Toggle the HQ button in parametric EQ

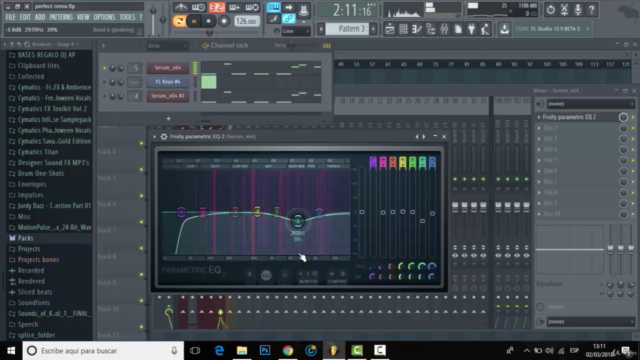coord(266,276)
